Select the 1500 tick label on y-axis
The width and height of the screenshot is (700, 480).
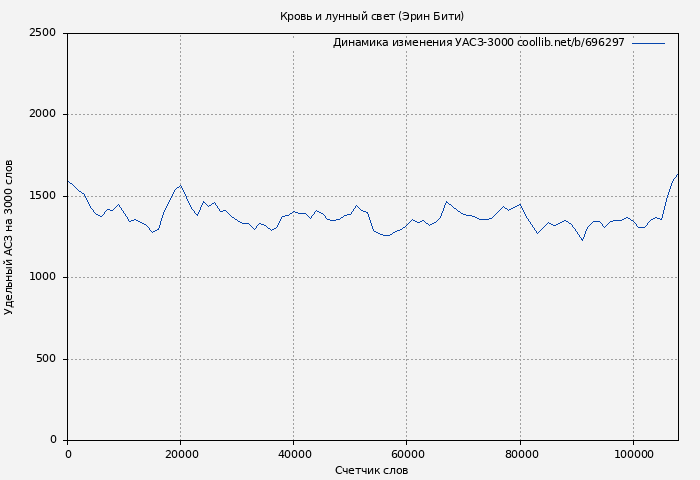(42, 196)
